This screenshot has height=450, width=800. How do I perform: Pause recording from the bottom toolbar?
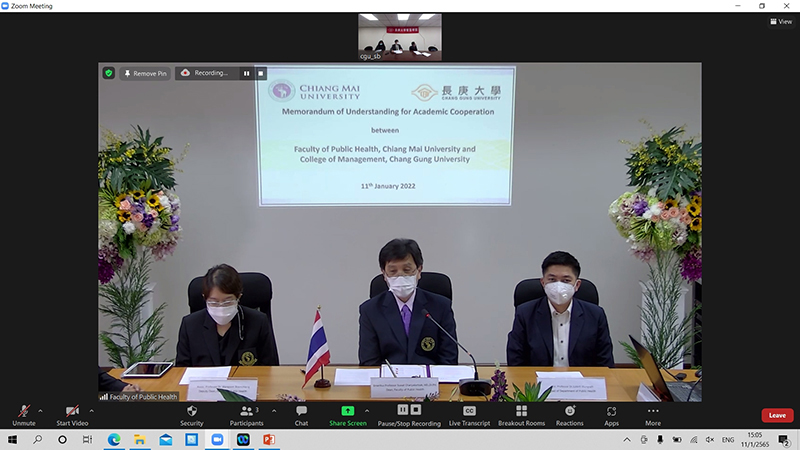click(403, 410)
